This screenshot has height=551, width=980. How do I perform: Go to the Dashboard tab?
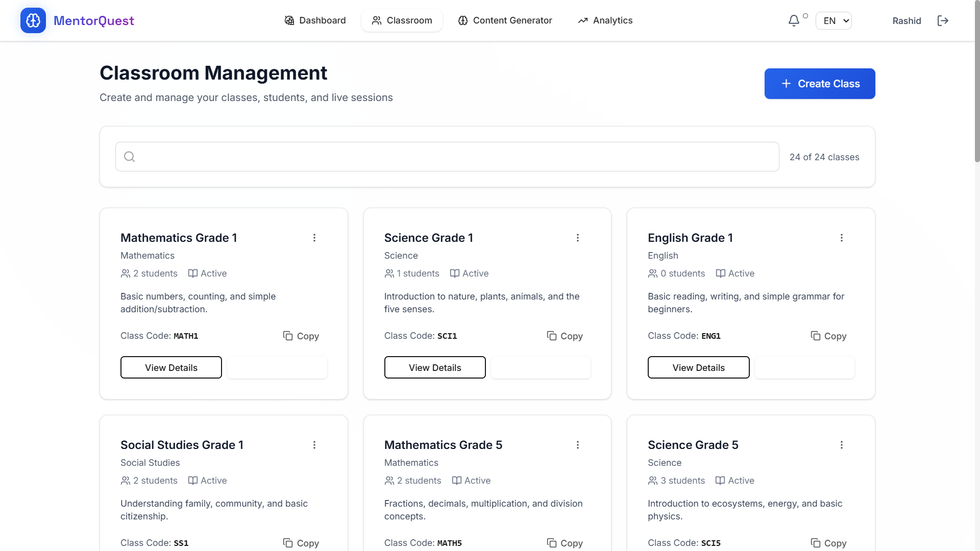coord(315,20)
